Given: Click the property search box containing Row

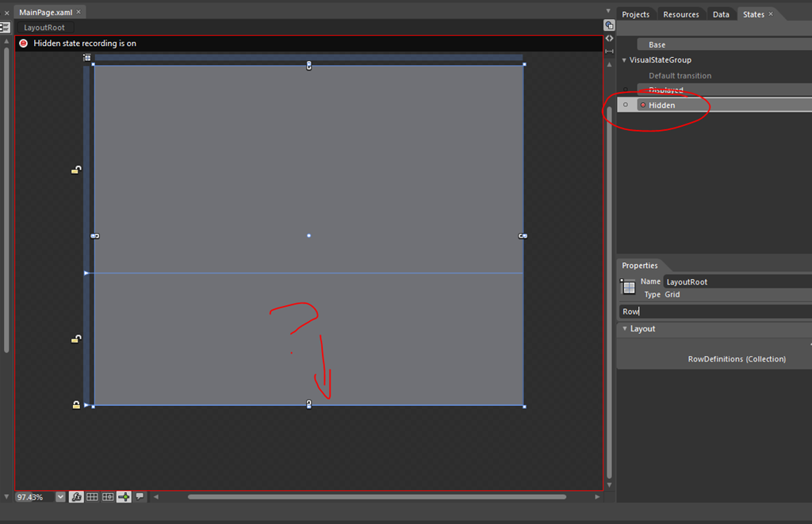Looking at the screenshot, I should click(716, 312).
